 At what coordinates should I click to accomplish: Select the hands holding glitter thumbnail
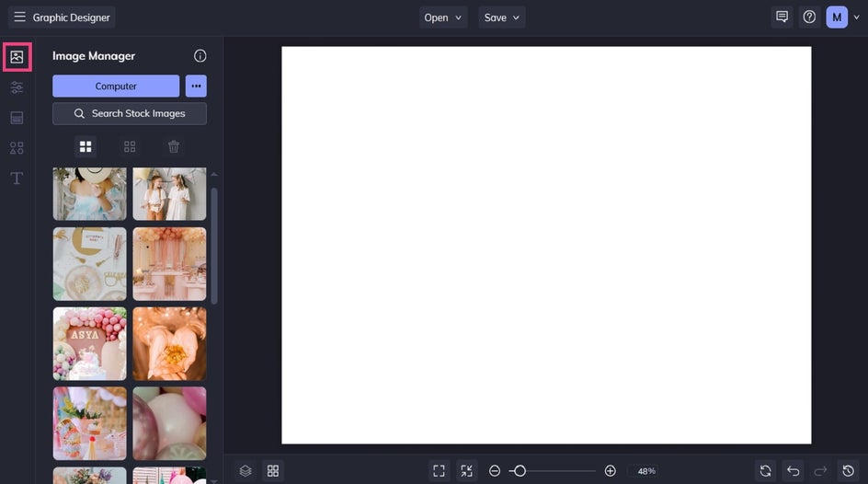[169, 344]
